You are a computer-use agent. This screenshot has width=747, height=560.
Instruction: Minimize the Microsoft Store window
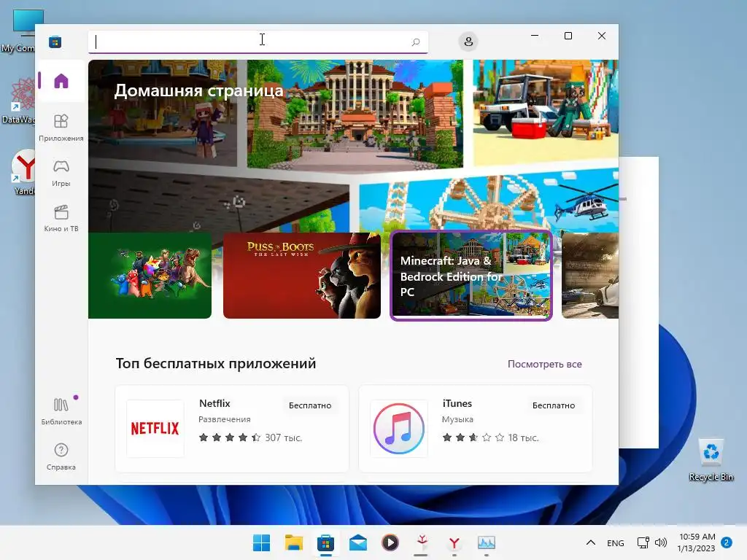(535, 36)
